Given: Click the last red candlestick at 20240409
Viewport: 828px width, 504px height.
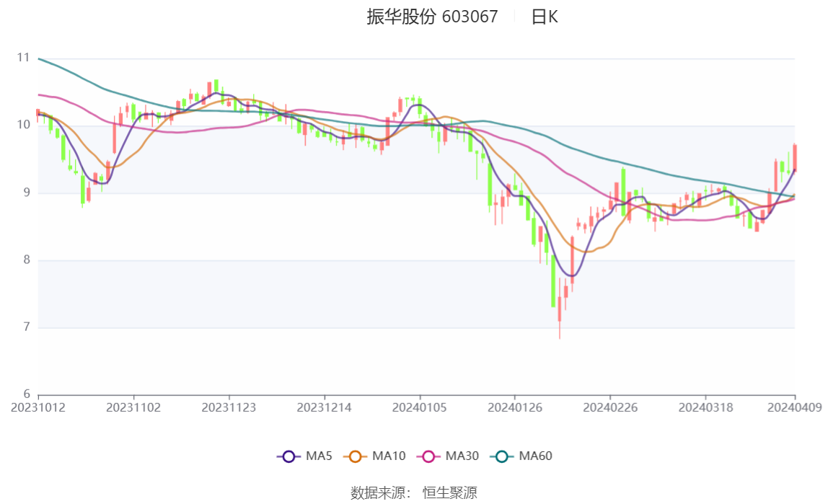Looking at the screenshot, I should 795,157.
